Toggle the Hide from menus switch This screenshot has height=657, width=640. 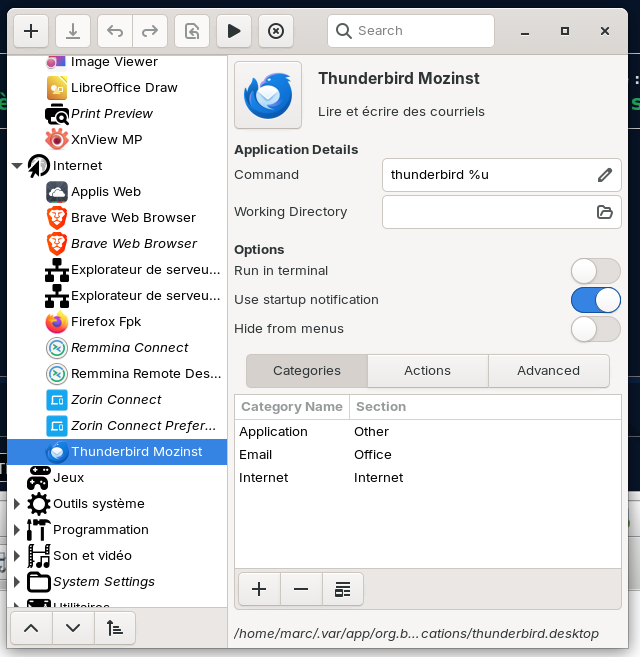(x=596, y=329)
